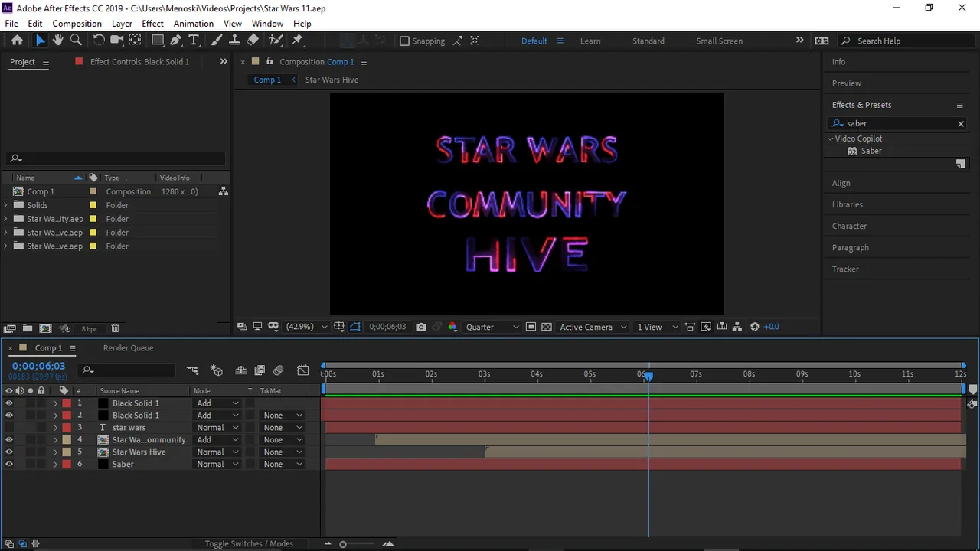Switch to the Render Queue tab
Image resolution: width=980 pixels, height=551 pixels.
point(128,348)
